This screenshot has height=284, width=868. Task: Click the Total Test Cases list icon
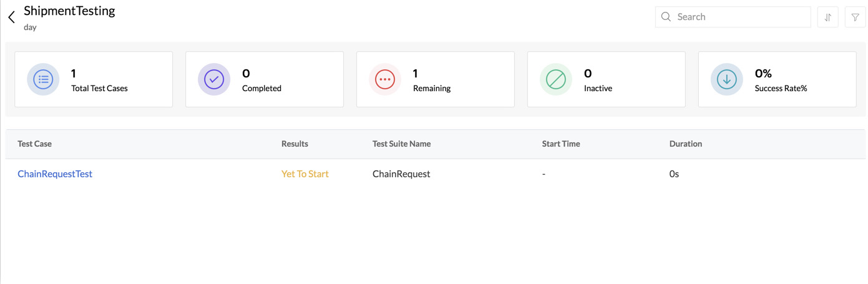click(x=43, y=79)
